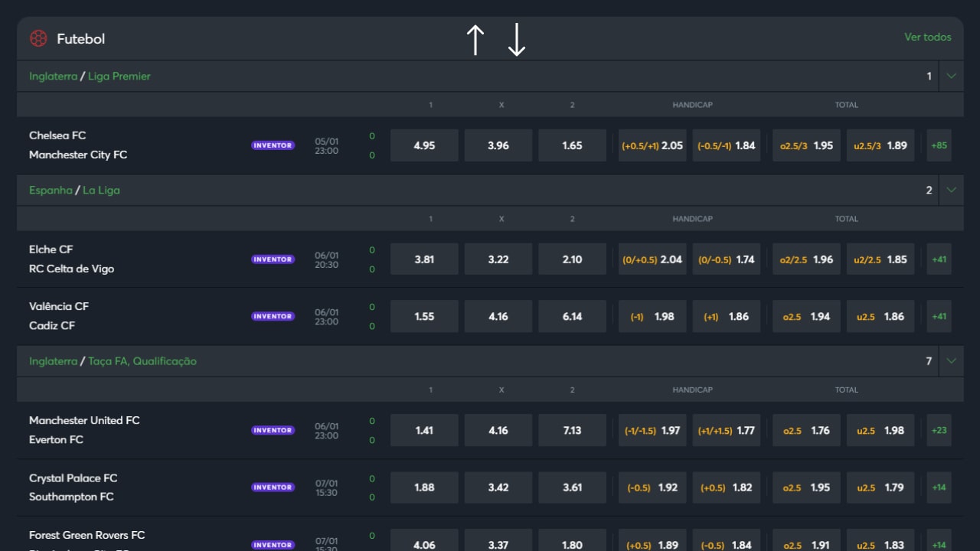Collapse the Taça FA, Qualificação chevron
980x551 pixels.
[952, 360]
